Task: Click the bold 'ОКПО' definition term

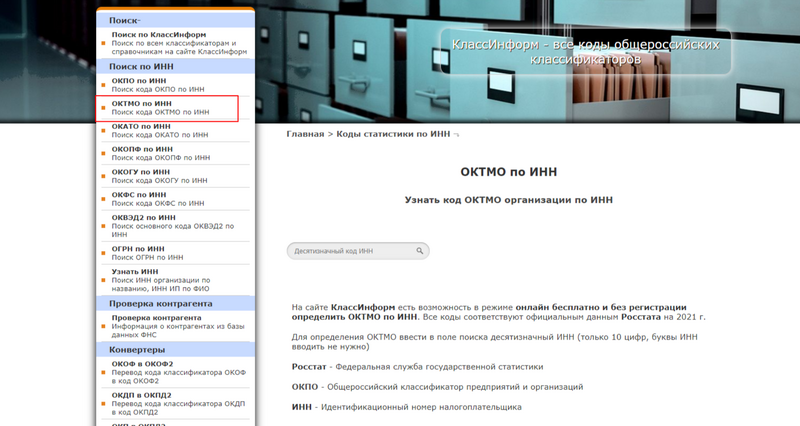Action: [x=305, y=387]
